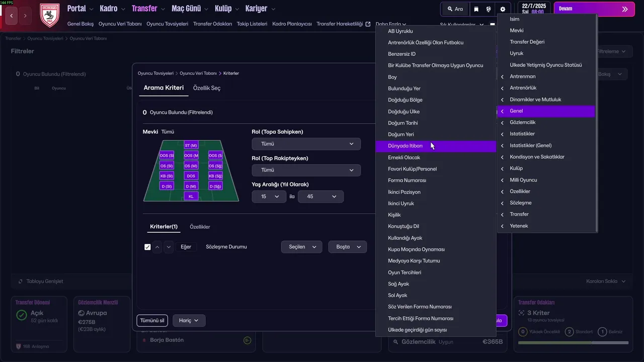Open the Portal menu

[80, 9]
